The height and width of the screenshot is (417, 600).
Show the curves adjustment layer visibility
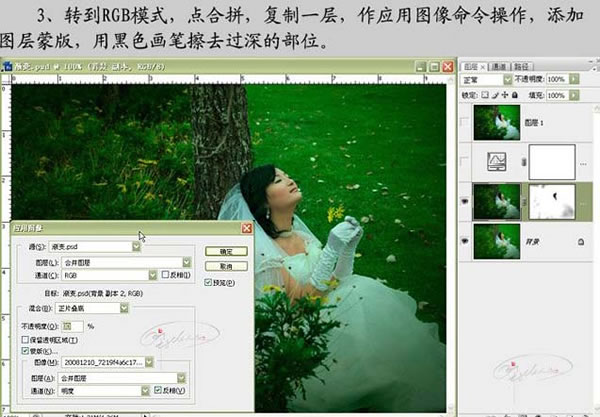click(465, 162)
